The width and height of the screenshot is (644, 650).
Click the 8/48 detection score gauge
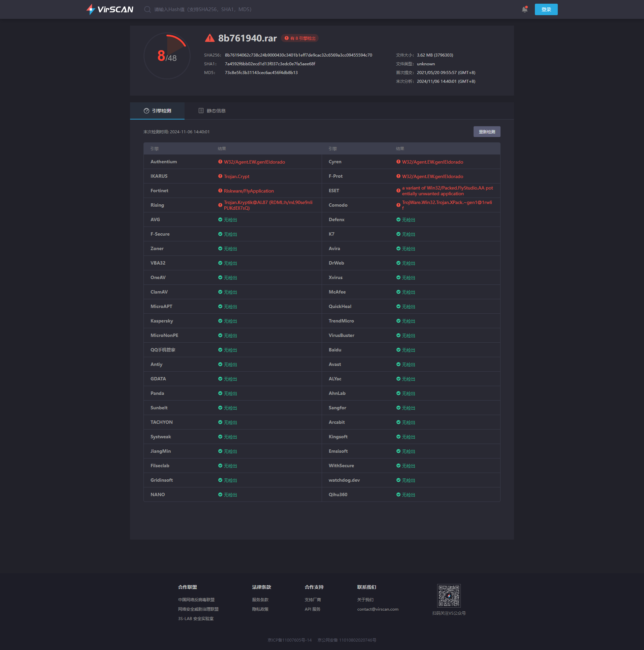point(167,56)
